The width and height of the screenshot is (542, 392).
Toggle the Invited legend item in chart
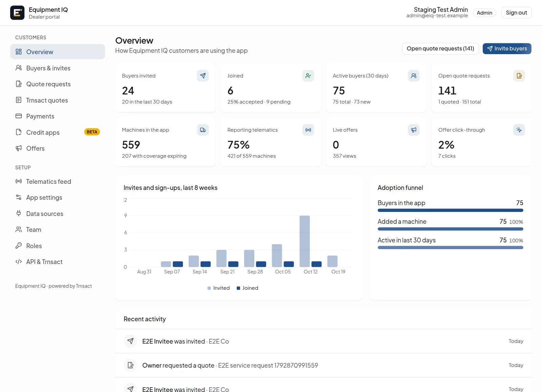pyautogui.click(x=218, y=288)
